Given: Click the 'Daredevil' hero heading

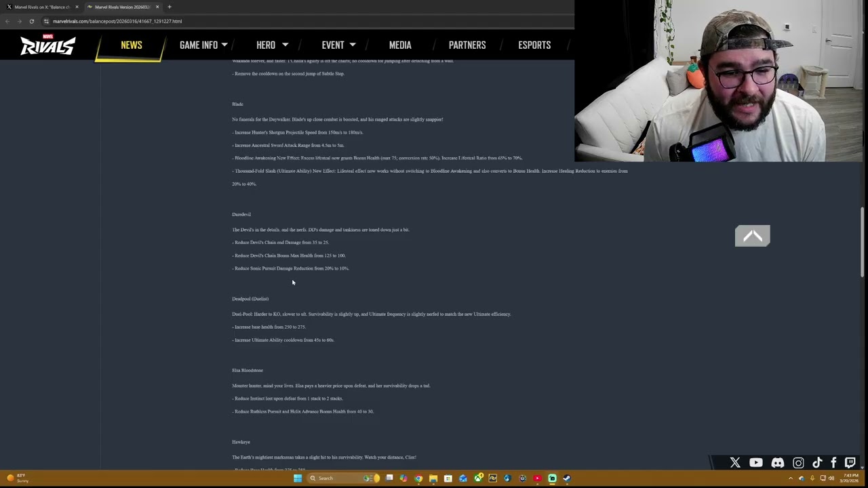Looking at the screenshot, I should [241, 215].
